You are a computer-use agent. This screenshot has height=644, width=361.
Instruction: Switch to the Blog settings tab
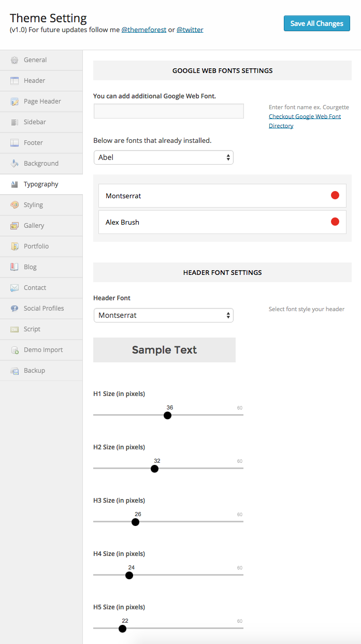[30, 267]
